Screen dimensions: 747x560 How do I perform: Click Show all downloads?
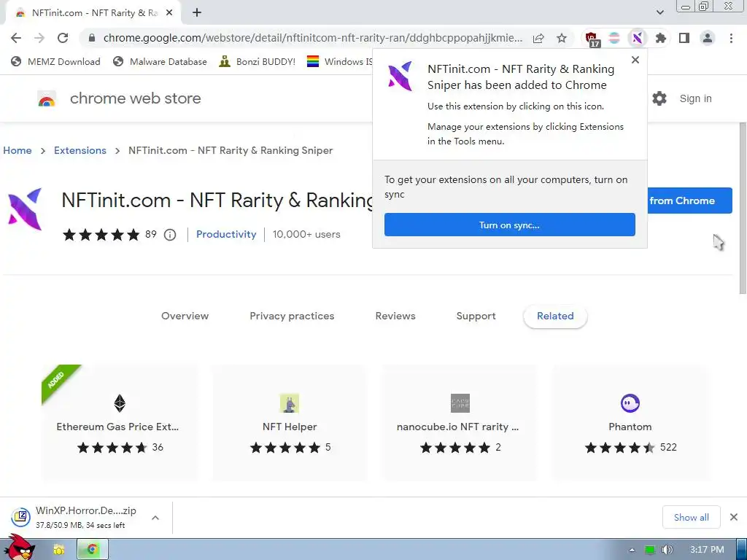click(692, 517)
